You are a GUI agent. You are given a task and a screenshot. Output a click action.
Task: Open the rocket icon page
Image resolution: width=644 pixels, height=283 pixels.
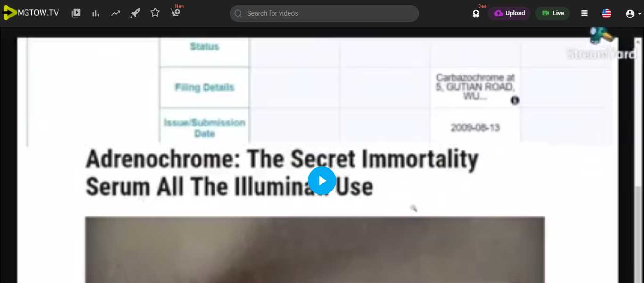135,13
